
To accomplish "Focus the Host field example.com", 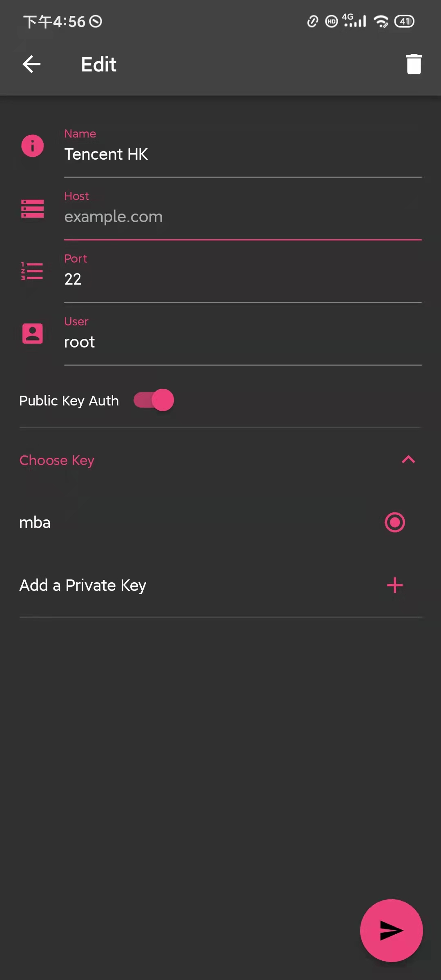I will [x=243, y=217].
